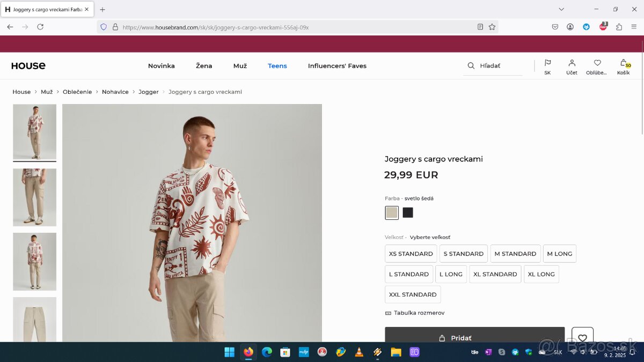Open the Muž navigation menu
The image size is (644, 362).
pos(240,66)
